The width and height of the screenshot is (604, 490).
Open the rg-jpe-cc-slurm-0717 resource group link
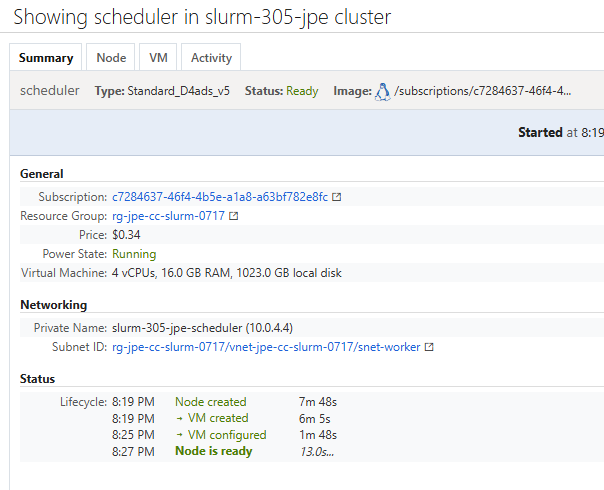pos(168,216)
